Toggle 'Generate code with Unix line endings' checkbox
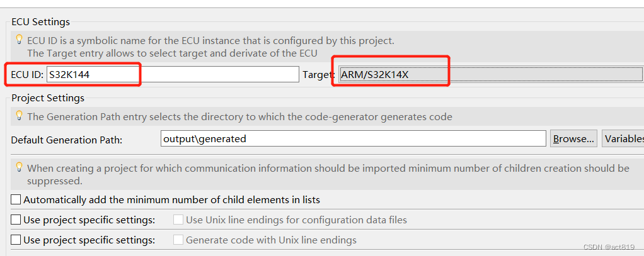Screen dimensions: 644x256 click(178, 240)
